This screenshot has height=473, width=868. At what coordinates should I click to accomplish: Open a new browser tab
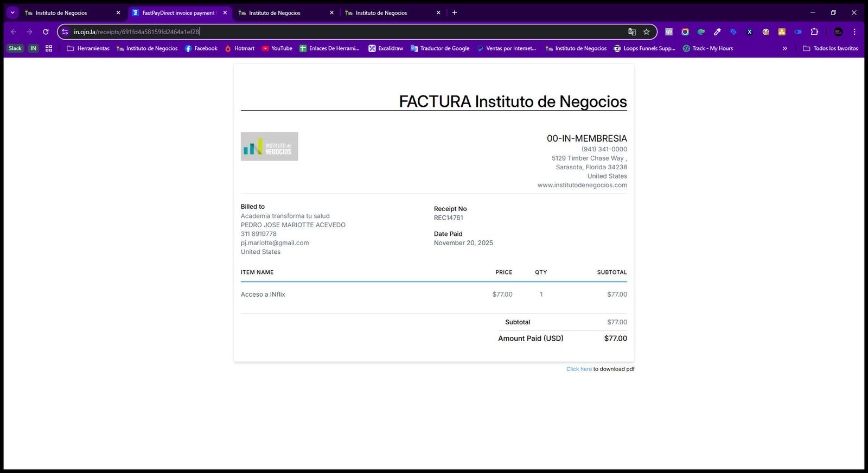(x=455, y=12)
